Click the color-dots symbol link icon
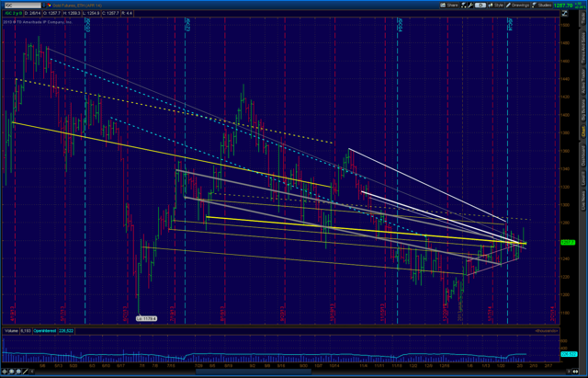The image size is (588, 378). pos(50,6)
